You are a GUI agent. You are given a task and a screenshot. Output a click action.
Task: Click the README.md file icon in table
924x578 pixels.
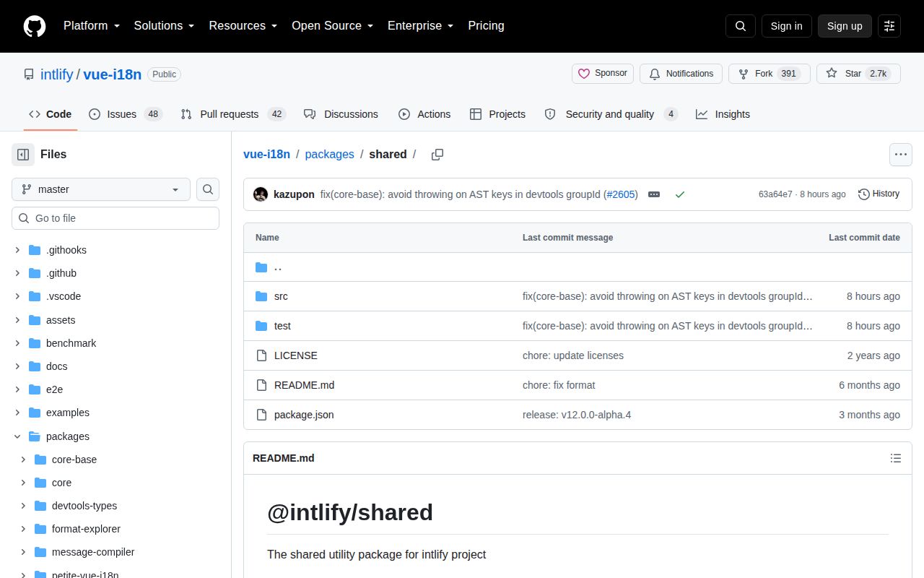pyautogui.click(x=261, y=385)
